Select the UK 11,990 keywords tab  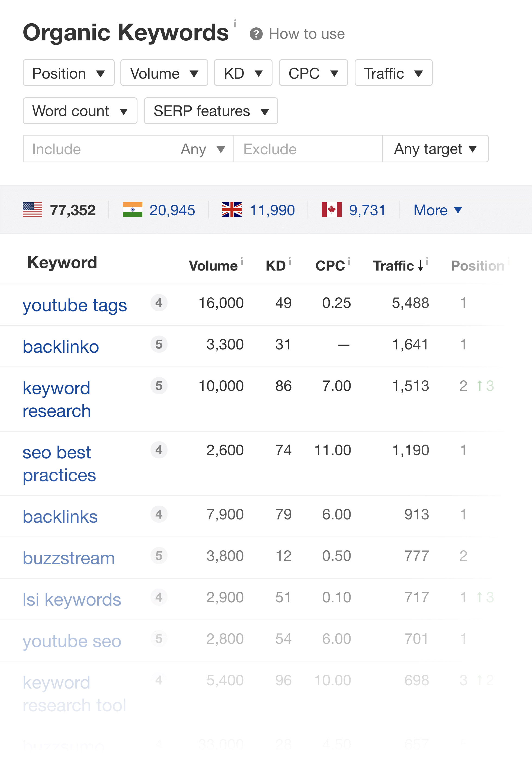[x=258, y=210]
